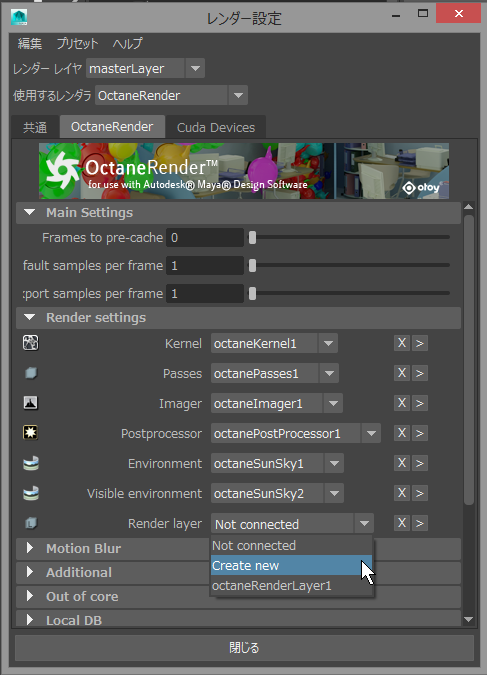Select the OctaneRender tab
Screen dimensions: 487x675
click(112, 127)
